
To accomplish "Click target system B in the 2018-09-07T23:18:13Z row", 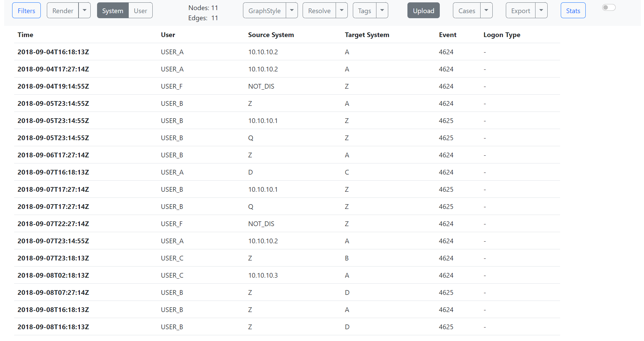I will pyautogui.click(x=347, y=258).
